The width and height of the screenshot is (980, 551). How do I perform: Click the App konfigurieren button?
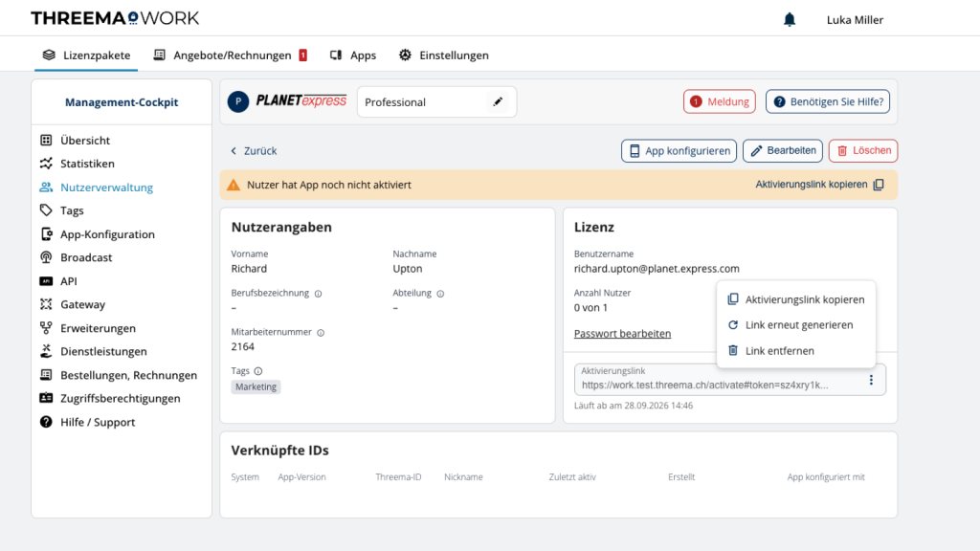pos(679,150)
